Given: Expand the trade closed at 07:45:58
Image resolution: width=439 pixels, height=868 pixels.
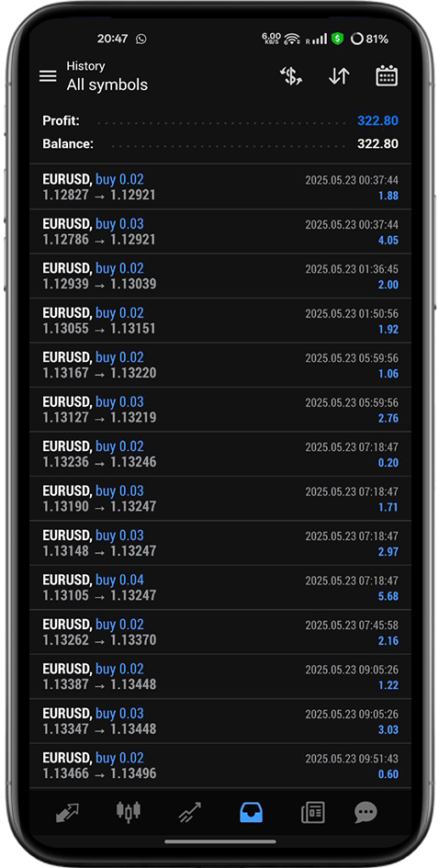Looking at the screenshot, I should click(220, 632).
